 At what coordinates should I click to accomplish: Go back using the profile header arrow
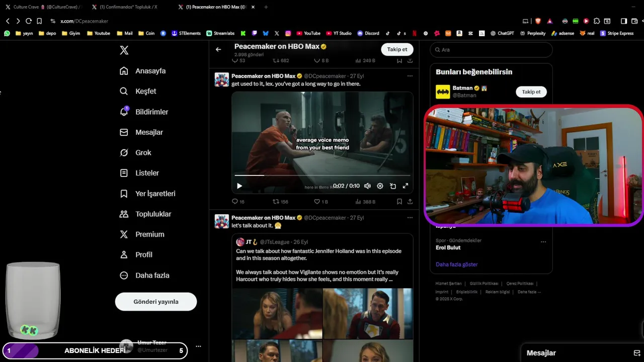click(218, 49)
